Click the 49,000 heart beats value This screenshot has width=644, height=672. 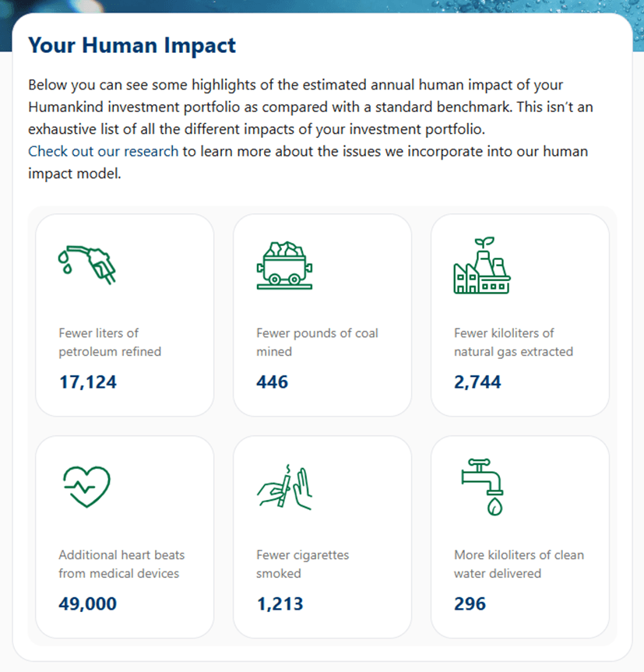point(87,603)
